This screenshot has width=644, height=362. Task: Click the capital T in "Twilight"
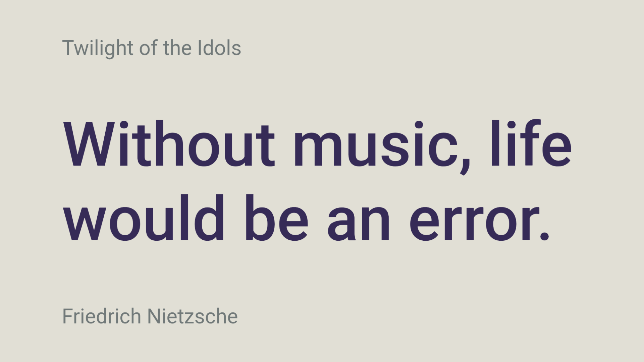click(68, 48)
